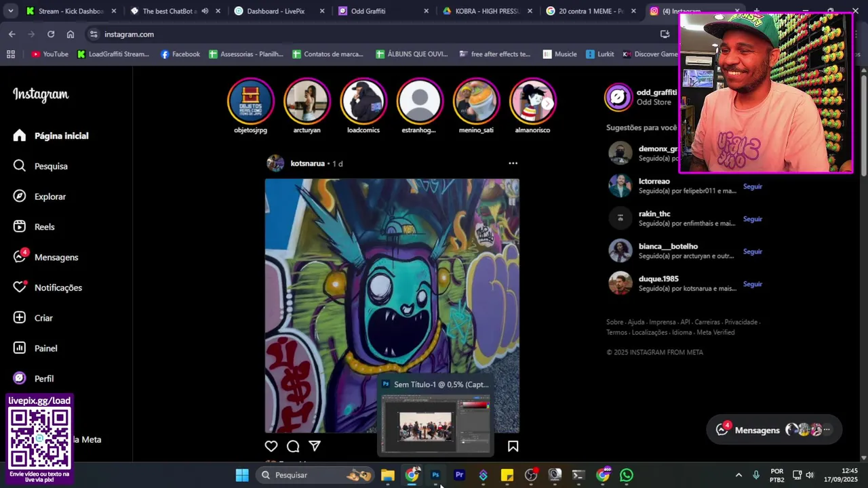This screenshot has height=488, width=868.
Task: View menino_sati story
Action: click(x=476, y=101)
